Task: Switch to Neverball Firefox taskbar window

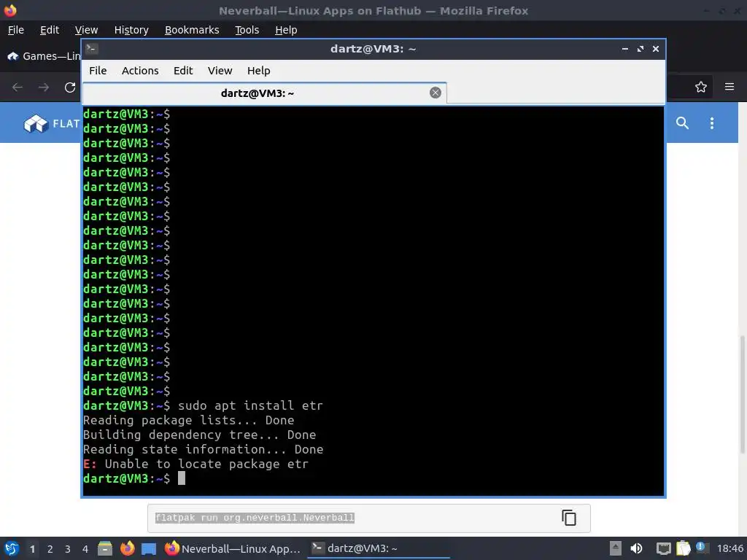Action: pos(233,548)
